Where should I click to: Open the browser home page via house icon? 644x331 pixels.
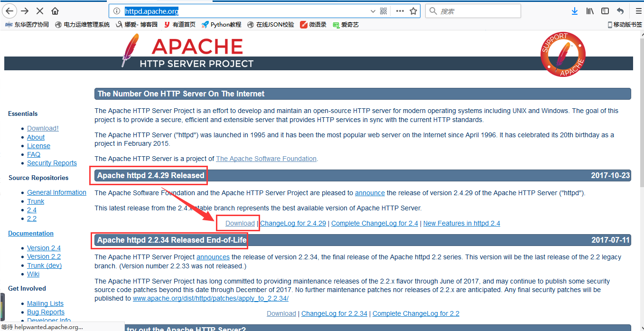55,11
